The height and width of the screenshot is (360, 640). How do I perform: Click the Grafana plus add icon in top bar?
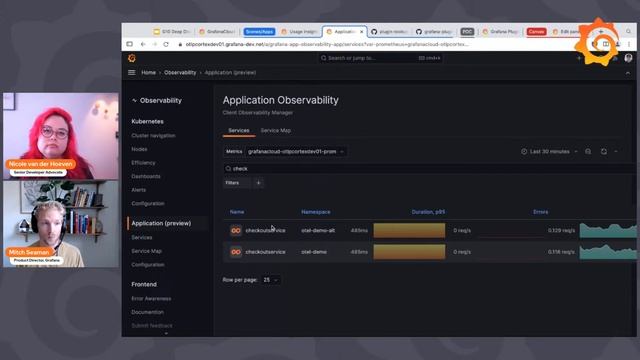tap(579, 58)
